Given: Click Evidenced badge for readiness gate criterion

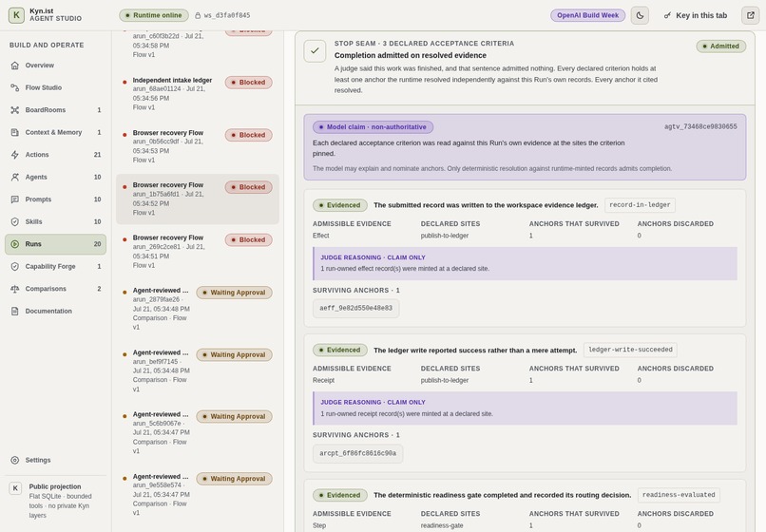Looking at the screenshot, I should tap(340, 495).
